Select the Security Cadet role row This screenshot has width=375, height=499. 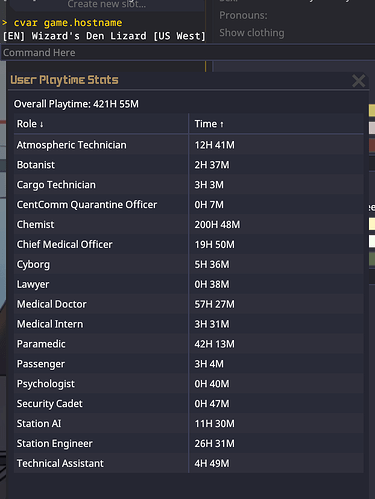[189, 404]
